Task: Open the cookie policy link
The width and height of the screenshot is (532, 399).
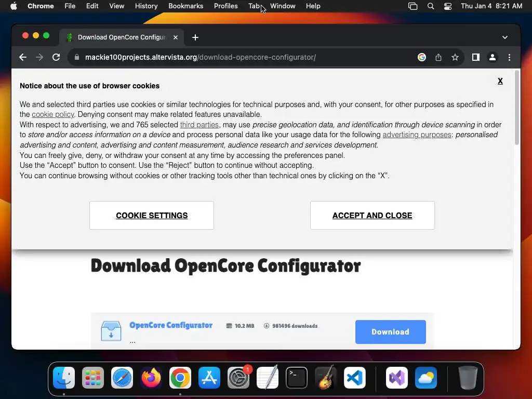Action: [53, 114]
